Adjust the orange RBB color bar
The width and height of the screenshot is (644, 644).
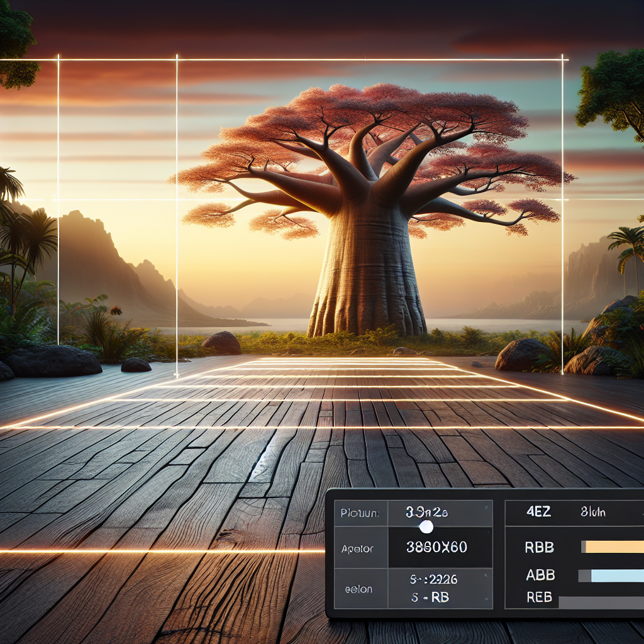tap(614, 547)
